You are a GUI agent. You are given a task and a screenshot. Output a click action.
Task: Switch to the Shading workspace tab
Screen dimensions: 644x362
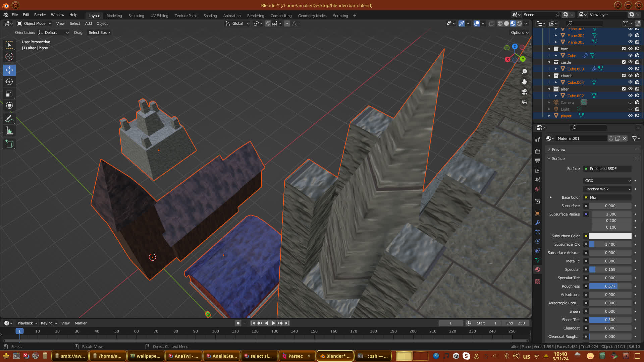click(210, 16)
